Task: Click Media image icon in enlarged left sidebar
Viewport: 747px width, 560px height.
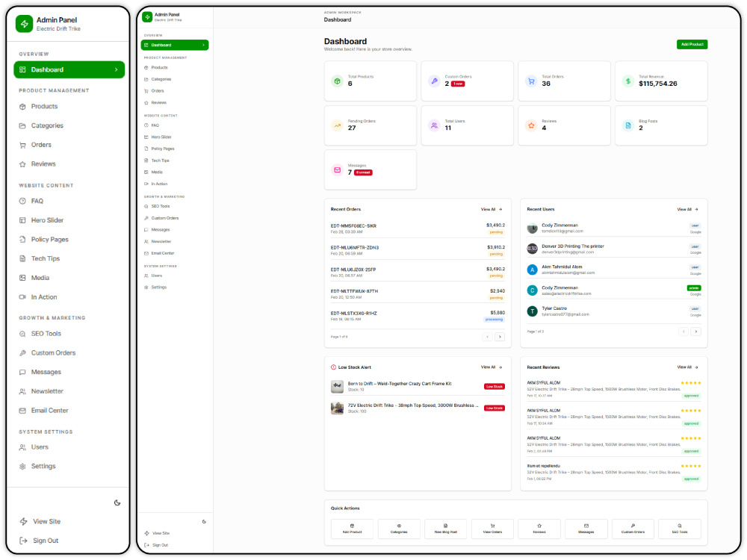Action: [22, 278]
